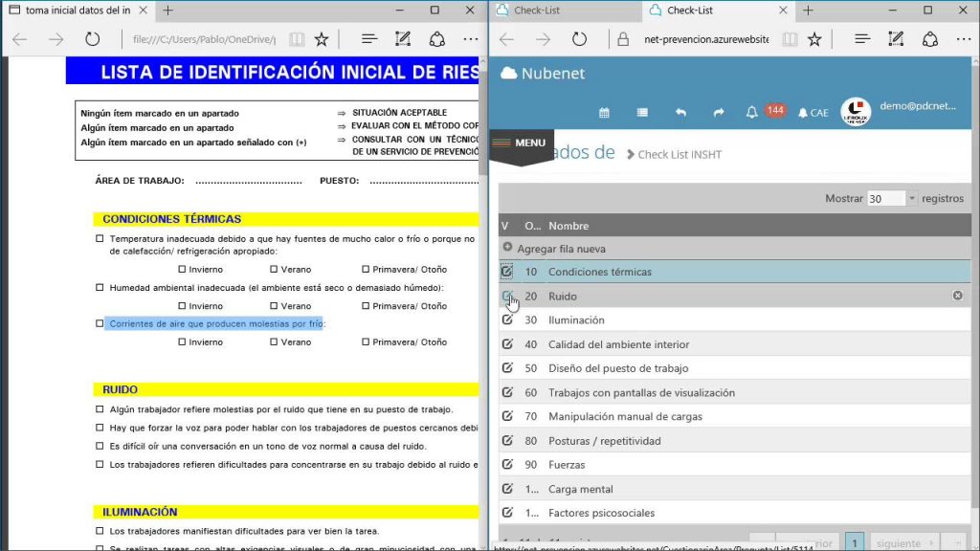The height and width of the screenshot is (551, 980).
Task: Edit the Fuerzas row
Action: (x=507, y=464)
